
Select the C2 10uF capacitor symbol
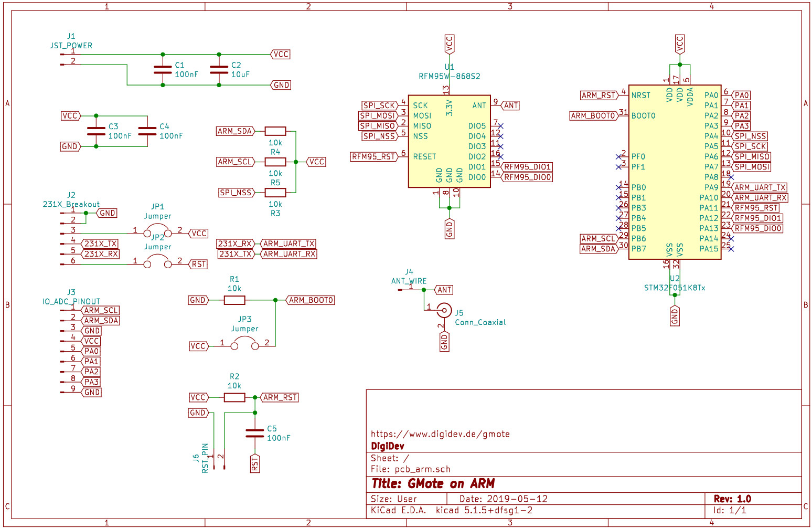tap(219, 69)
